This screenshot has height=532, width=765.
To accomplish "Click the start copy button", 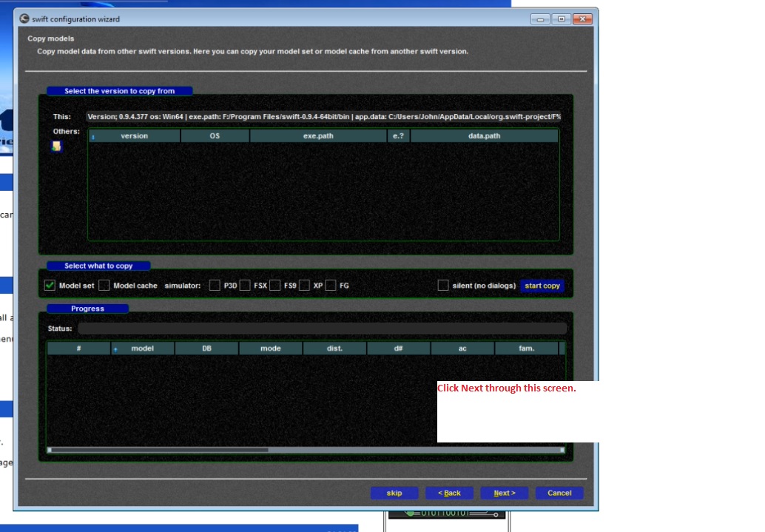I will click(542, 286).
